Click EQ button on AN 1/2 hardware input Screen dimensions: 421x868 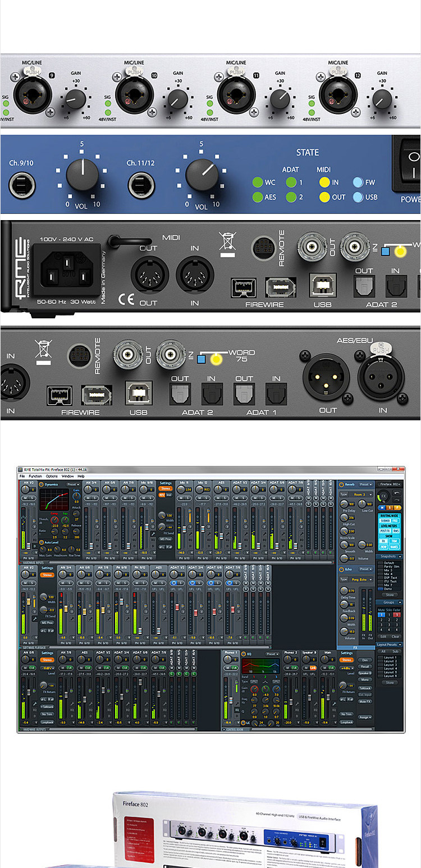point(34,540)
